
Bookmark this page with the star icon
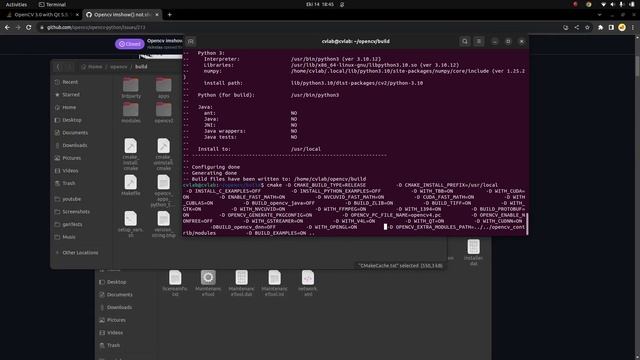click(587, 27)
